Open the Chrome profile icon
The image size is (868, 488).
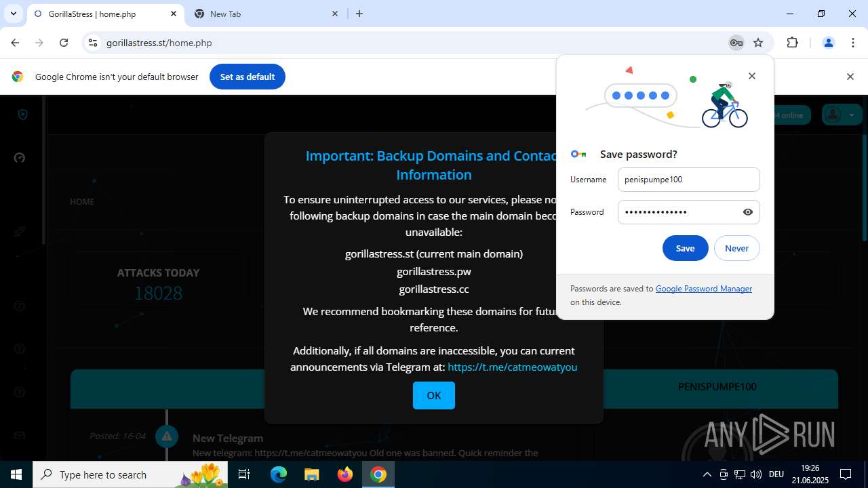(828, 43)
